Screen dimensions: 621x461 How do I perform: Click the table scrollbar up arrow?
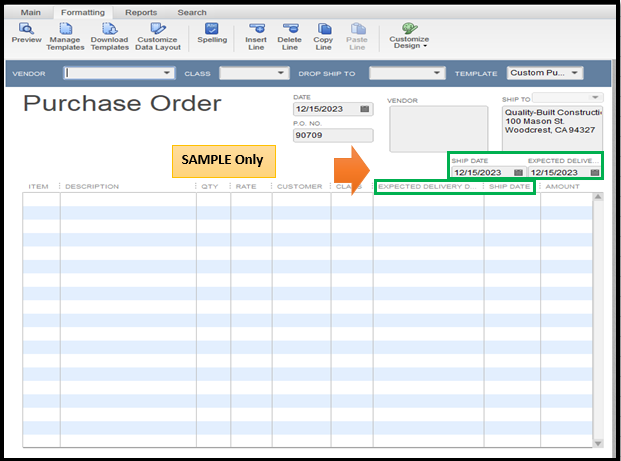point(598,197)
